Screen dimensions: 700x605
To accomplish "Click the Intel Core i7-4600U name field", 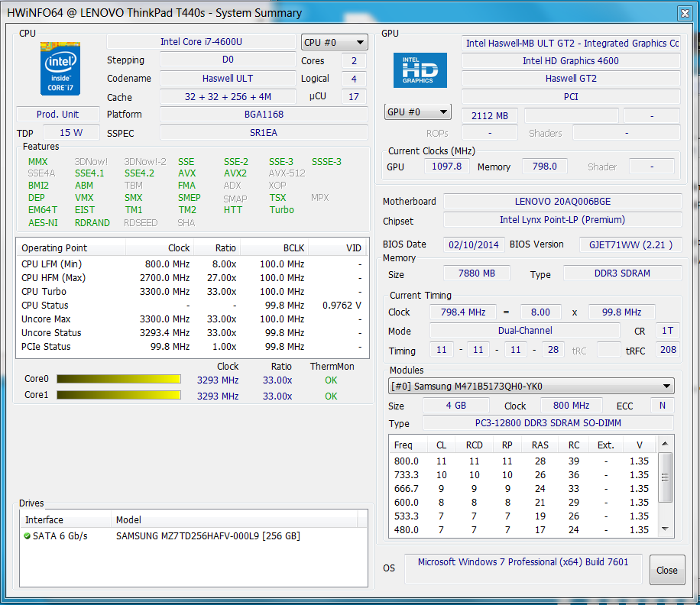I will pos(201,42).
